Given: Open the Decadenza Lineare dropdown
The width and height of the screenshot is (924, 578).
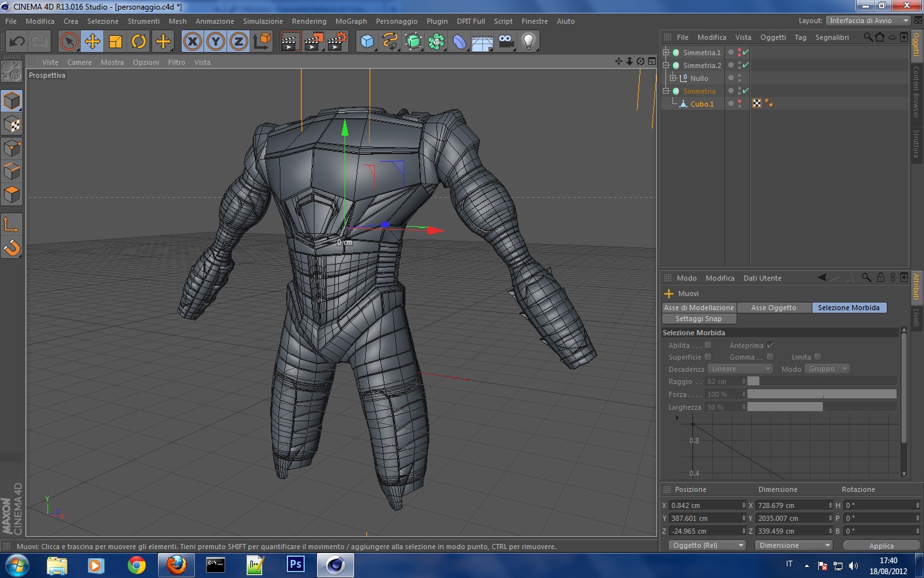Looking at the screenshot, I should [x=740, y=369].
